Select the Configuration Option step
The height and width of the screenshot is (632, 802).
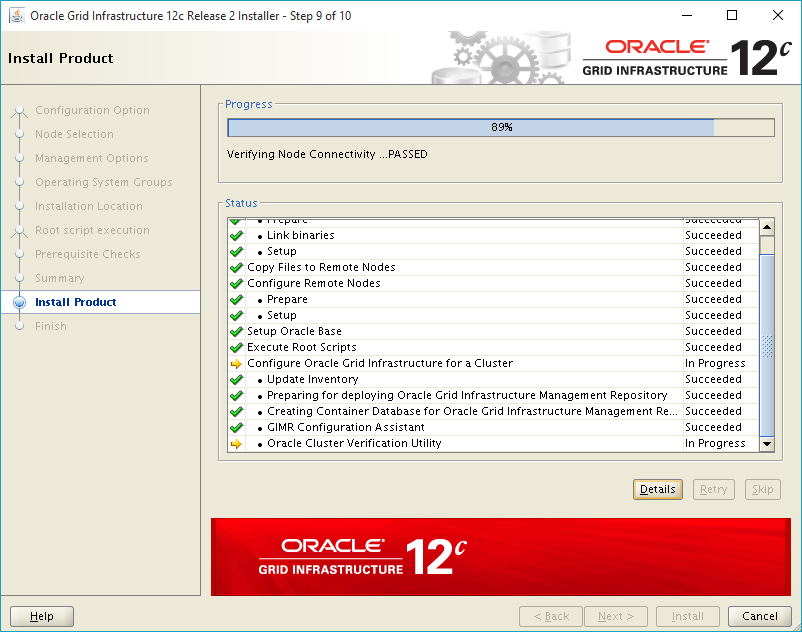93,110
